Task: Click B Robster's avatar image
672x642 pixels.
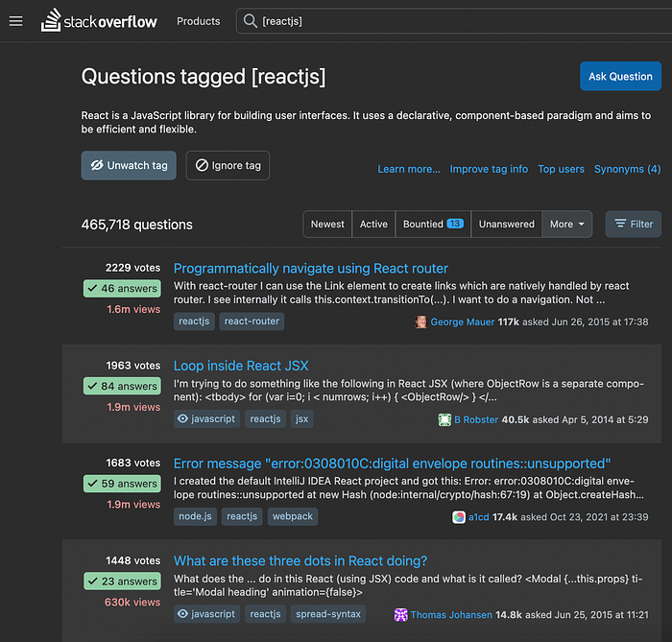Action: [444, 419]
